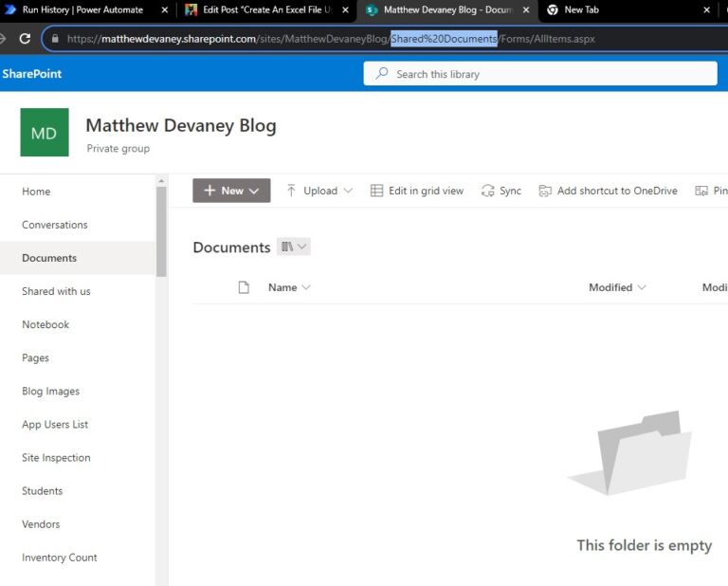This screenshot has width=728, height=586.
Task: Click the browser reload icon
Action: 25,39
